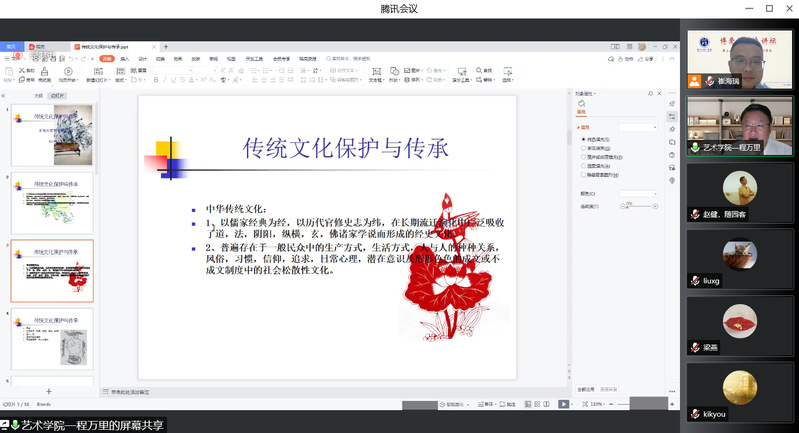Open the 颜色 color dropdown in fill panel
799x433 pixels.
tap(638, 193)
